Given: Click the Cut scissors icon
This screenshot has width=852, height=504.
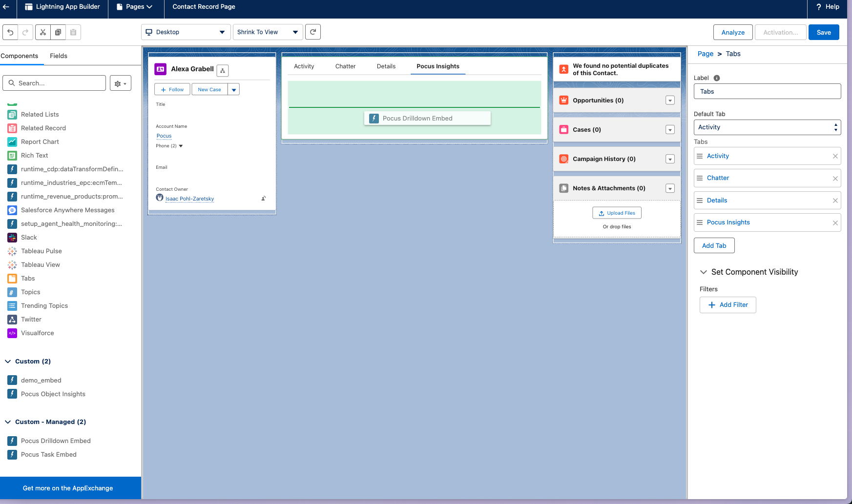Looking at the screenshot, I should pyautogui.click(x=43, y=32).
